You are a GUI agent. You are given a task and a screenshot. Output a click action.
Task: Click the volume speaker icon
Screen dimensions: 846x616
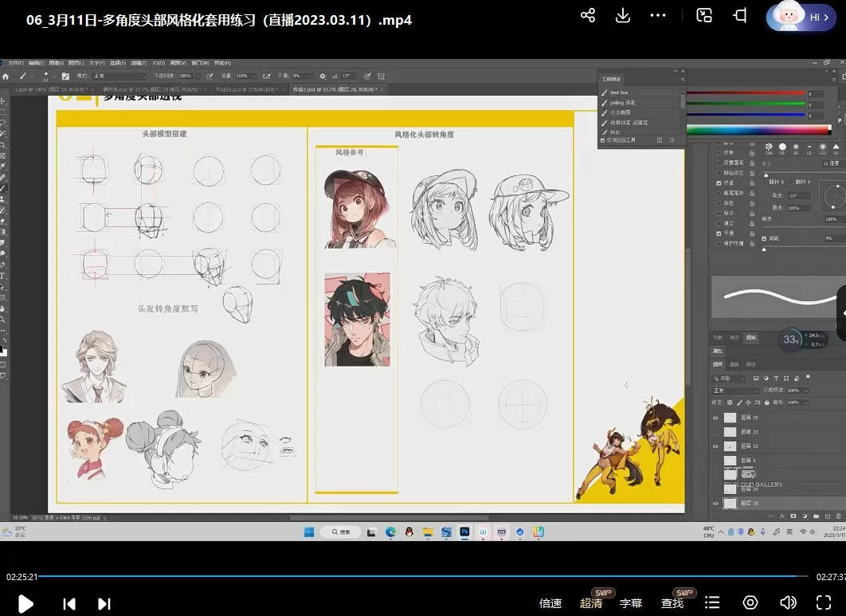(x=788, y=602)
